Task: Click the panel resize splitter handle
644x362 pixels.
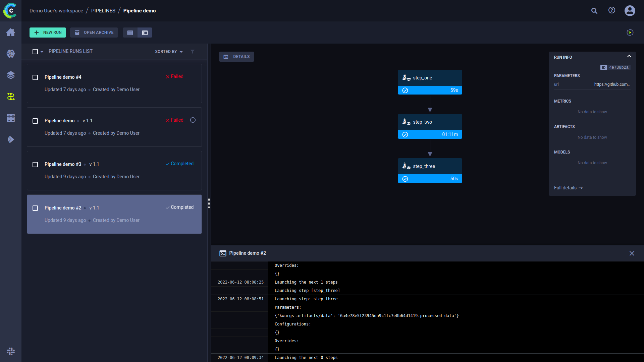Action: click(209, 203)
